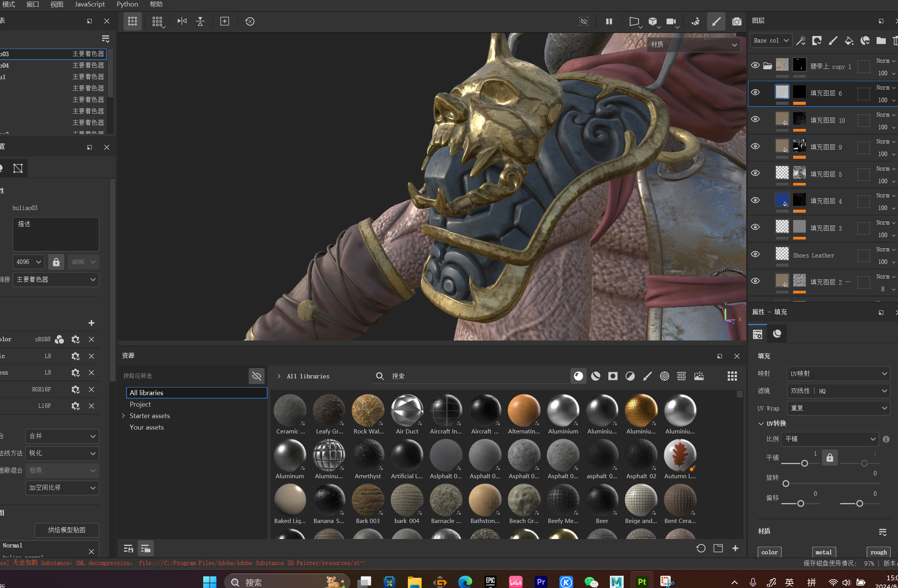Hide the 填充图层 6 layer
898x588 pixels.
tap(755, 93)
